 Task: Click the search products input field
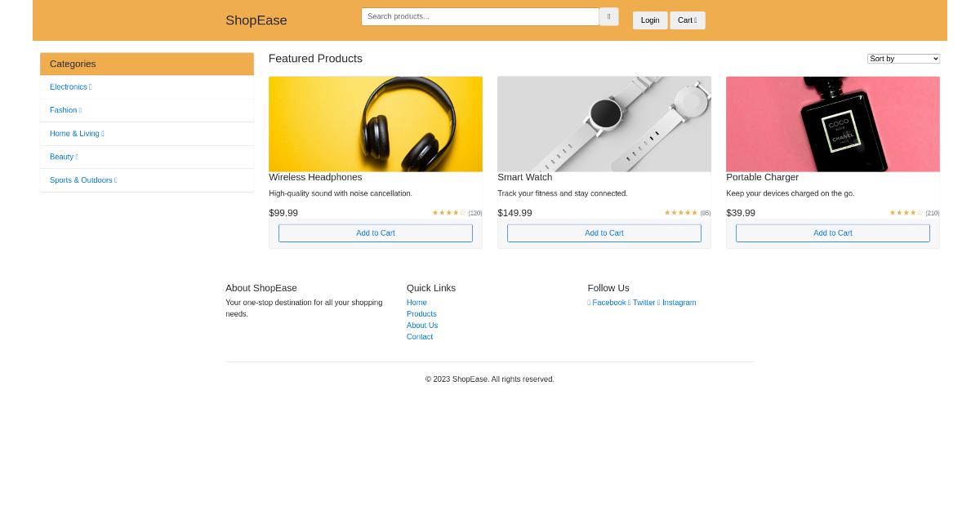click(479, 16)
